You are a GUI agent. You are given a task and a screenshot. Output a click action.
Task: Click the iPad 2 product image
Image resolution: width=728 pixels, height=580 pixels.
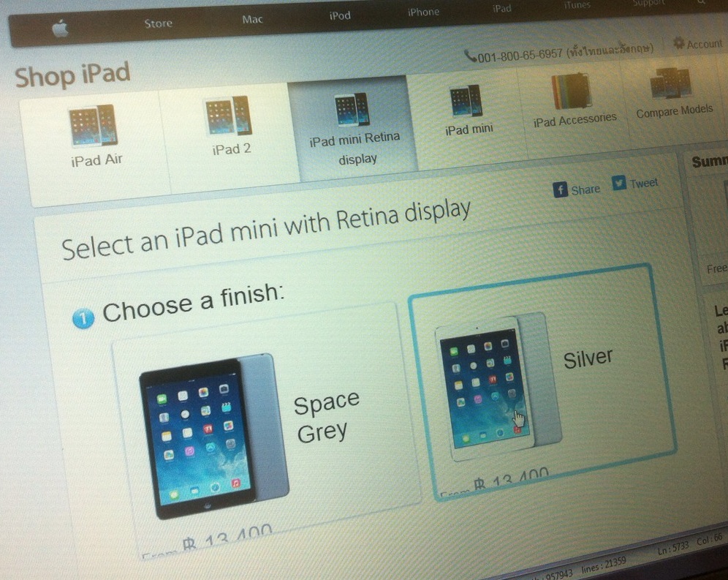coord(229,116)
